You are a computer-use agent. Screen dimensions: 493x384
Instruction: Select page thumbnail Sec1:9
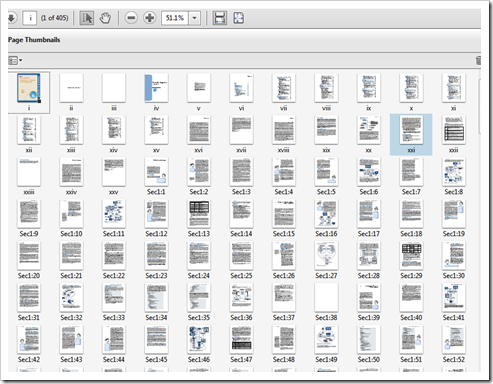point(29,213)
